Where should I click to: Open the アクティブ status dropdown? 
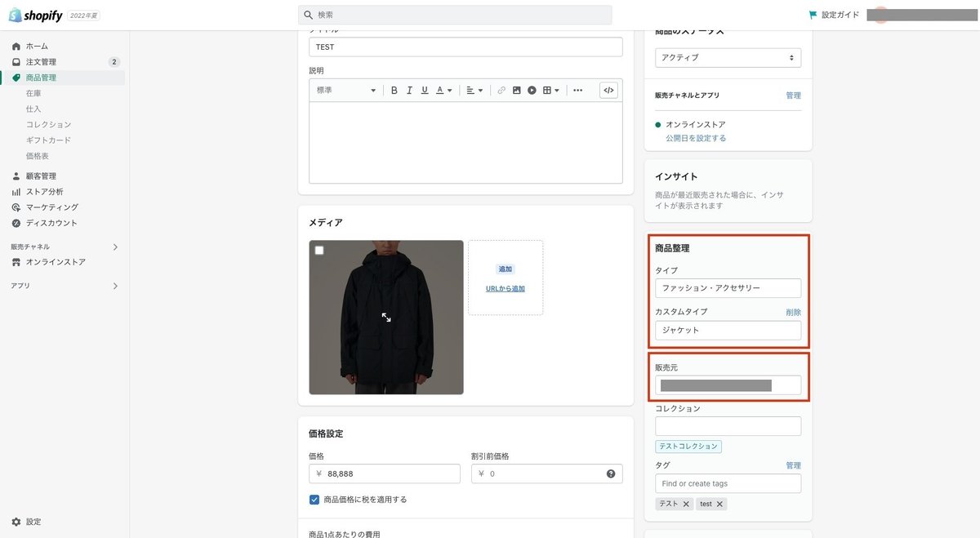pyautogui.click(x=728, y=58)
